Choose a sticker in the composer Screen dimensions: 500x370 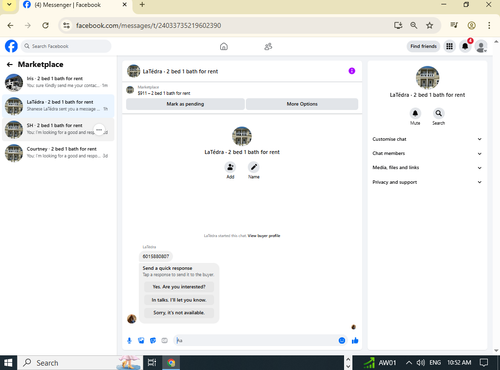click(x=153, y=340)
